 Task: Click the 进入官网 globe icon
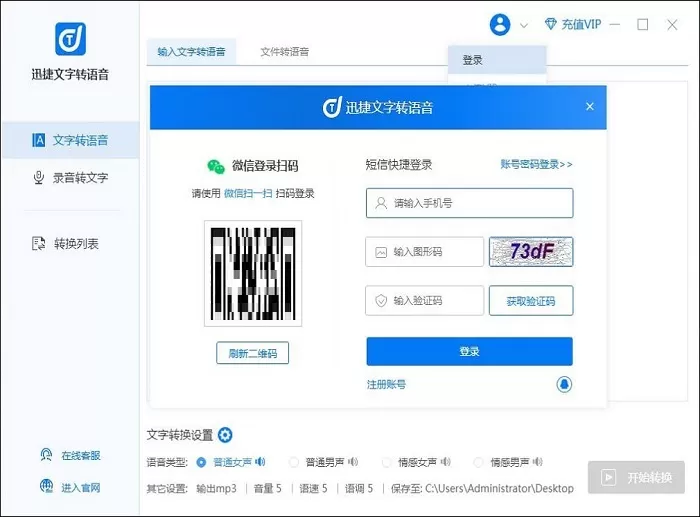click(x=46, y=486)
